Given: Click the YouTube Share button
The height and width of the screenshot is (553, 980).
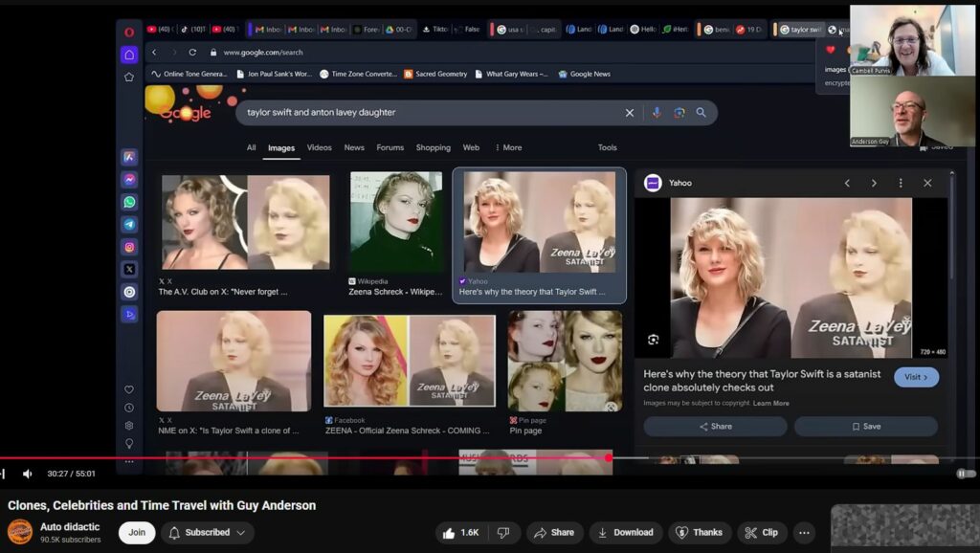Looking at the screenshot, I should point(554,532).
